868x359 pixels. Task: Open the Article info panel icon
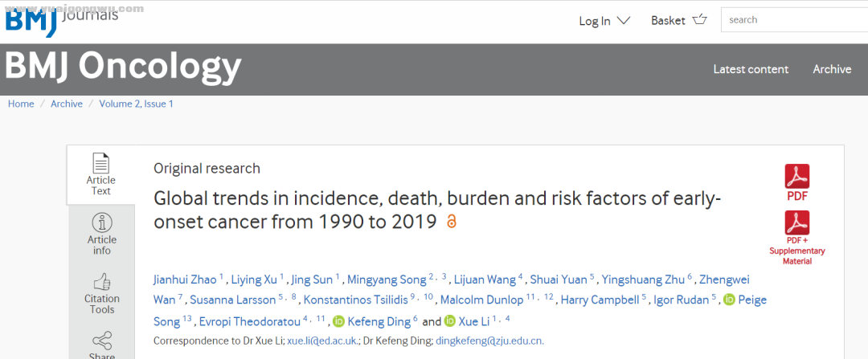pos(102,223)
